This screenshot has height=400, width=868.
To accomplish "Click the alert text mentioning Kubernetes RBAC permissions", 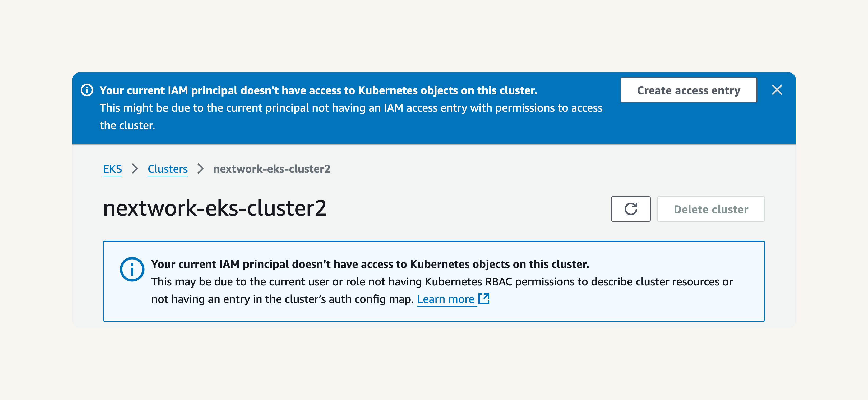I will point(442,282).
